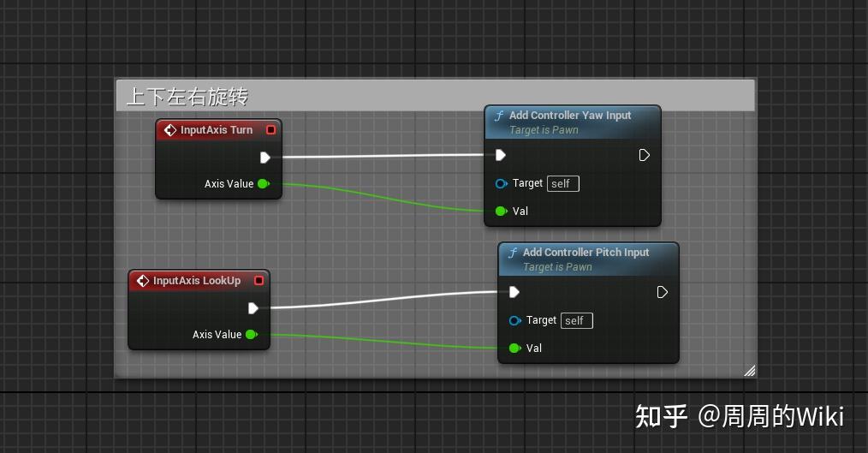
Task: Click exec output pin of InputAxis LookUp
Action: click(253, 308)
